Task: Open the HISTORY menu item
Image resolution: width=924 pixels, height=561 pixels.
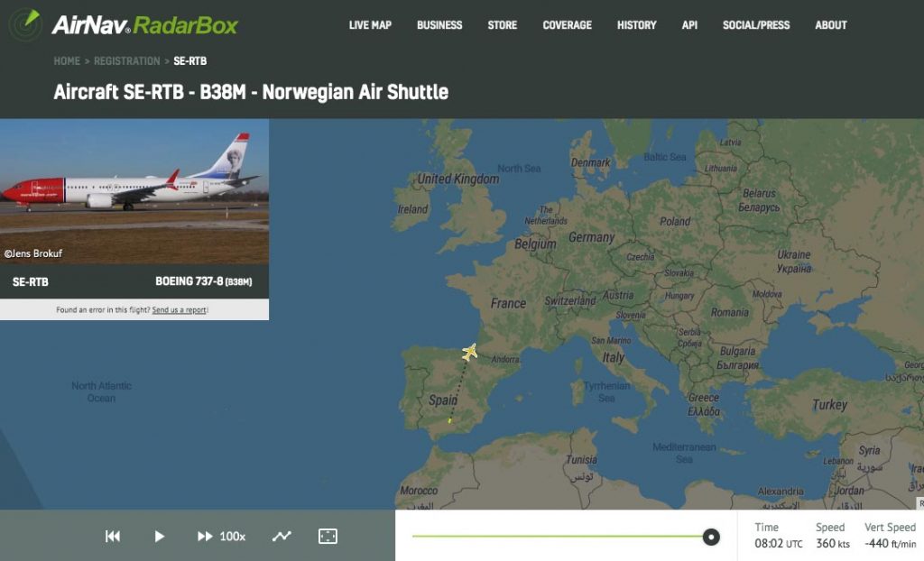Action: (636, 24)
